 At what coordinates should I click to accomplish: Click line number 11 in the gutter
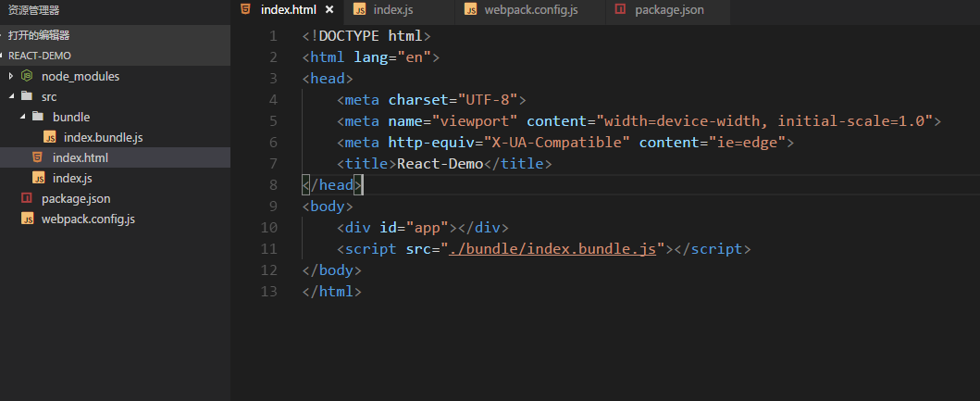point(268,249)
